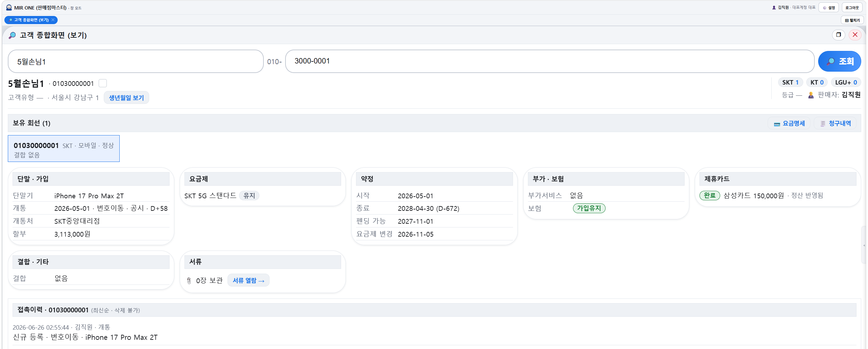Screen dimensions: 868x349
Task: Click installment amount 3,113,000원
Action: 72,234
